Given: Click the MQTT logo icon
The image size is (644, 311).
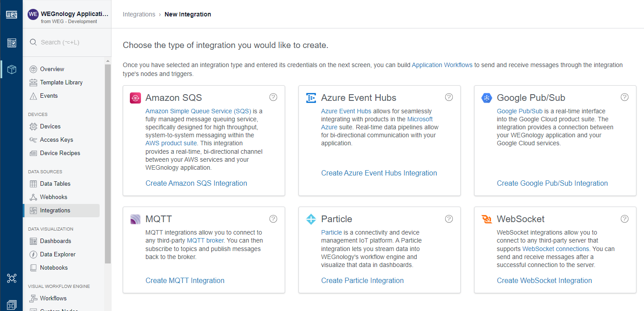Looking at the screenshot, I should [x=135, y=219].
